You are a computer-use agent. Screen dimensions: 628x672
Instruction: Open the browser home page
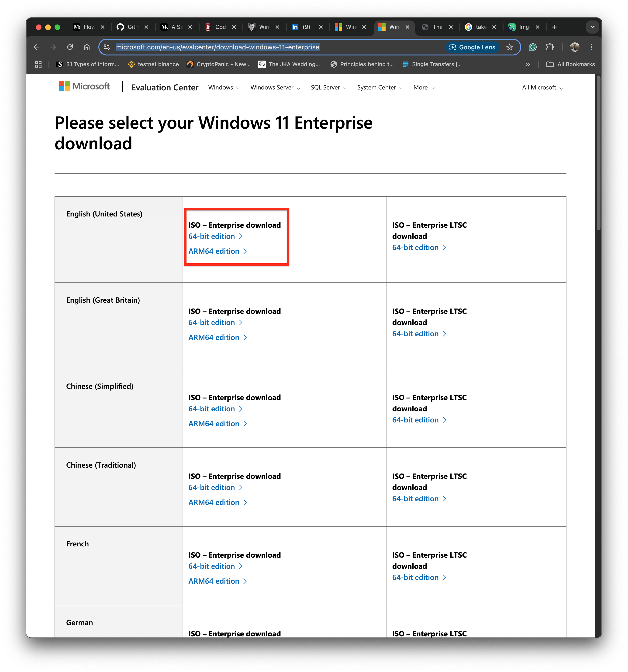[86, 47]
